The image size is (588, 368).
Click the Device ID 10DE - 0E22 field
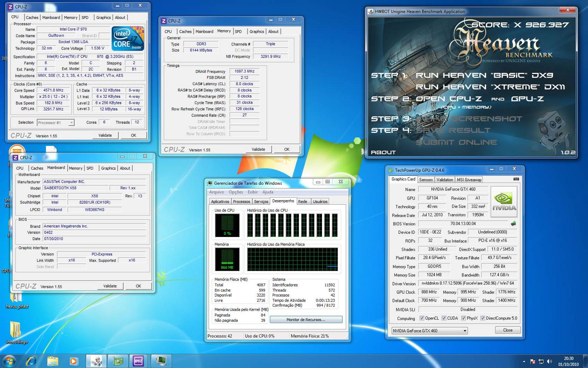click(x=430, y=232)
